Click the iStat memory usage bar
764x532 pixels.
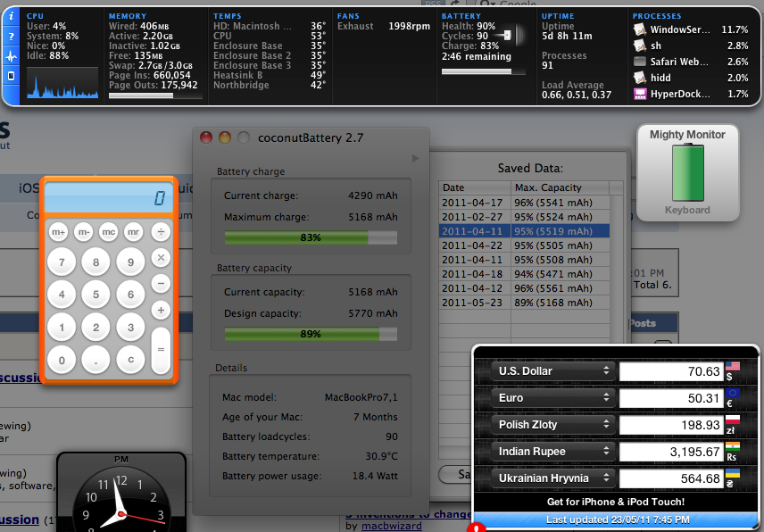point(155,96)
